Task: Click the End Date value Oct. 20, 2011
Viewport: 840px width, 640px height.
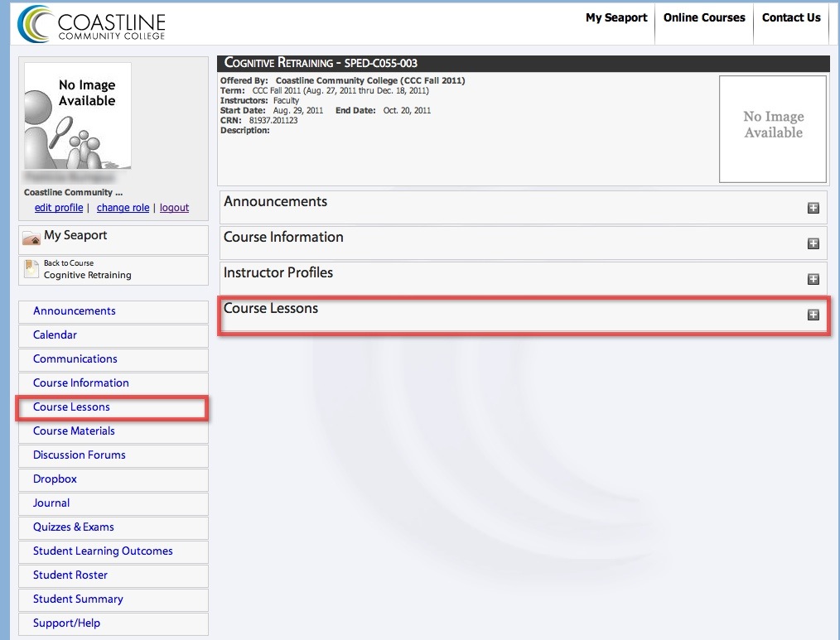Action: coord(407,110)
